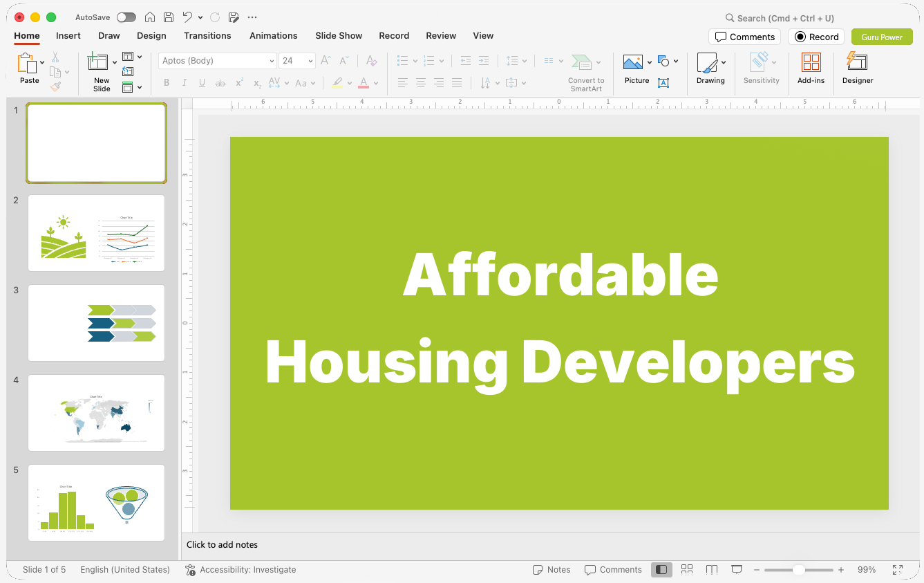Switch to Slide Sorter view

pos(687,570)
